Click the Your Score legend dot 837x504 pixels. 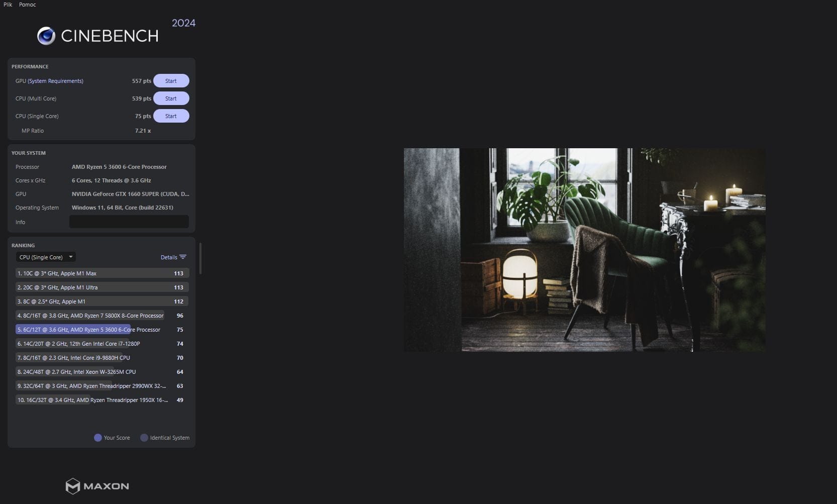coord(98,438)
